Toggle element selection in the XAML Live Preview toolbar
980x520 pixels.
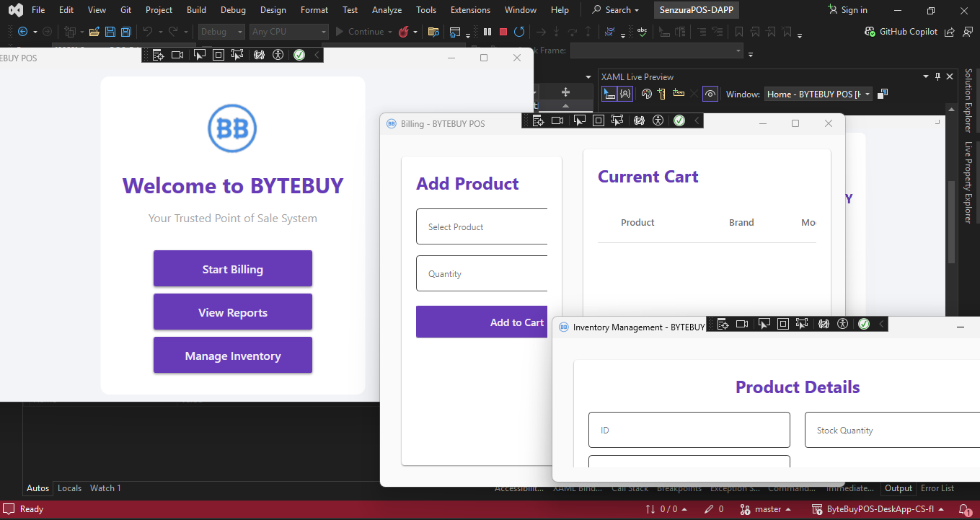click(x=609, y=94)
